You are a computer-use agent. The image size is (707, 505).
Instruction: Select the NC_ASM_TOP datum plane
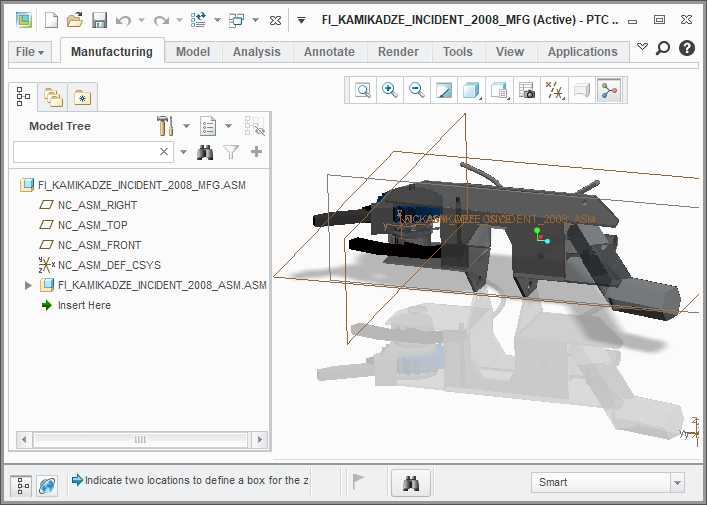click(83, 225)
